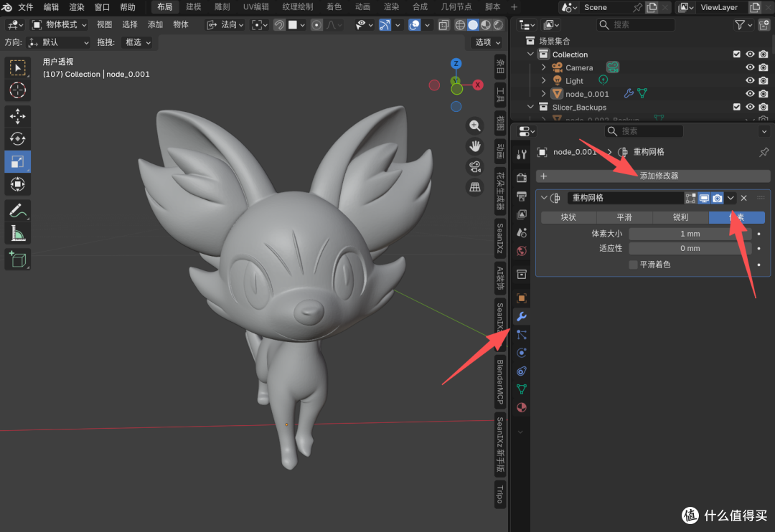Select the 块状 remesh mode button

[568, 217]
